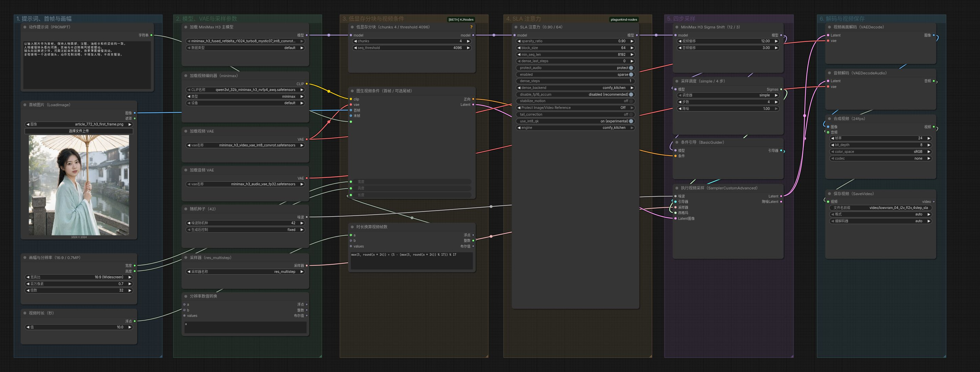Collapse the 执行视频采样 (SamplerCustomAdvanced) node dot
Viewport: 980px width, 372px height.
tap(677, 188)
